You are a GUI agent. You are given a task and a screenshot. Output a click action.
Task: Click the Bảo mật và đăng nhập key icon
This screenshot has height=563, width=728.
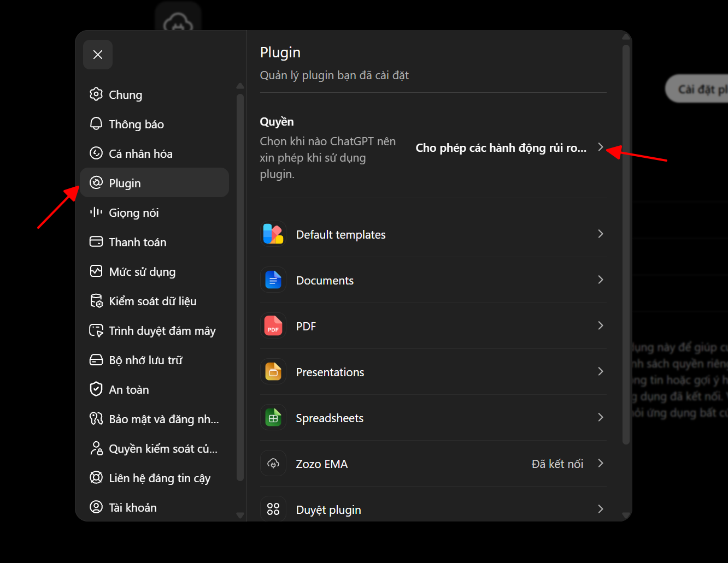tap(96, 418)
